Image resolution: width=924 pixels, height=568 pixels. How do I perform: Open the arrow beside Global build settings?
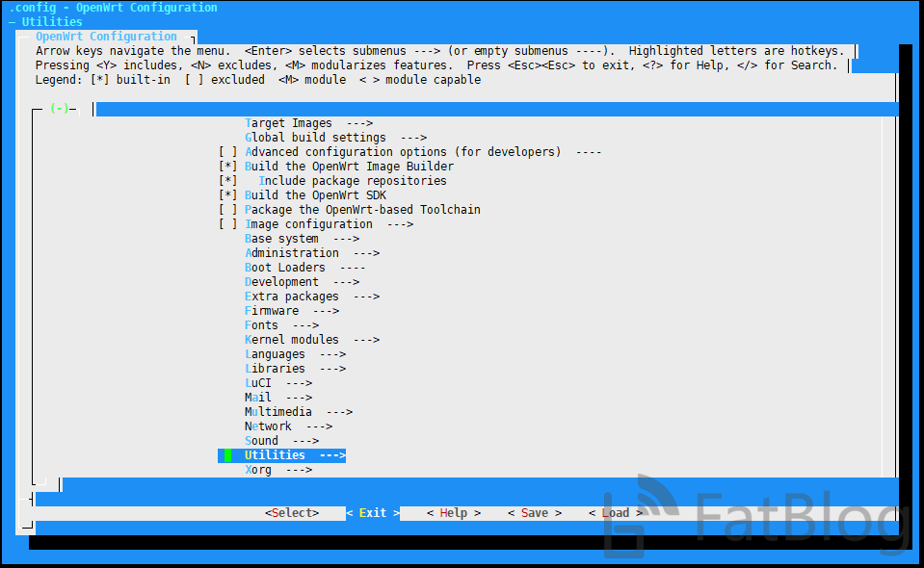[413, 138]
